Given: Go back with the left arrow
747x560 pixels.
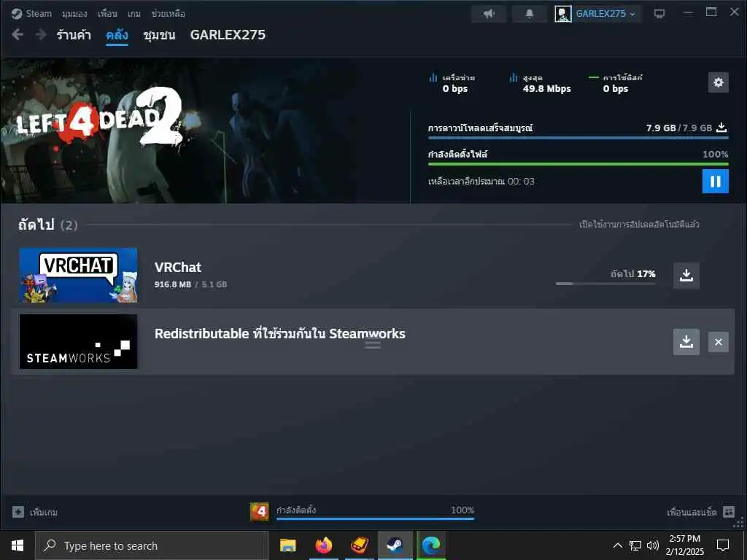Looking at the screenshot, I should (x=18, y=34).
